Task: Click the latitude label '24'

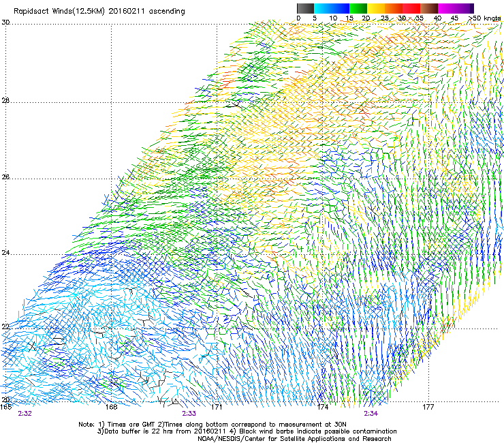Action: [5, 253]
